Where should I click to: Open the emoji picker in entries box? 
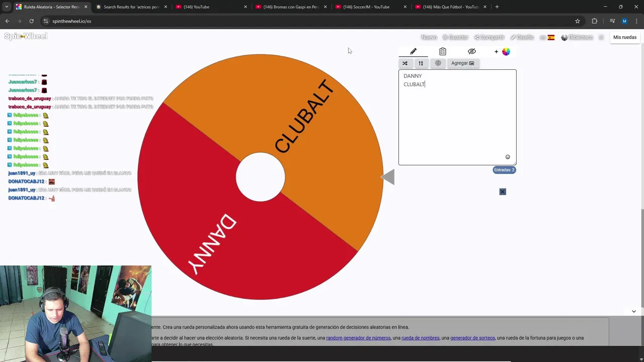coord(508,157)
